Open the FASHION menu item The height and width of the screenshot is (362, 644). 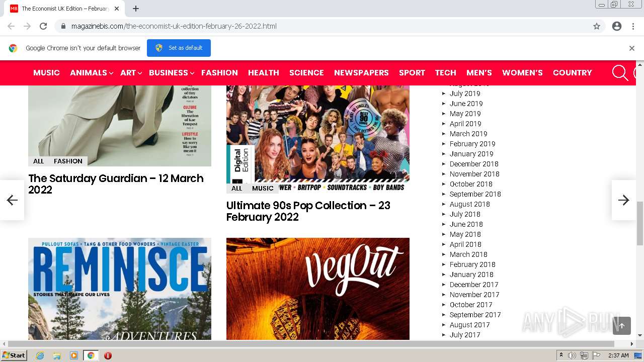coord(219,73)
